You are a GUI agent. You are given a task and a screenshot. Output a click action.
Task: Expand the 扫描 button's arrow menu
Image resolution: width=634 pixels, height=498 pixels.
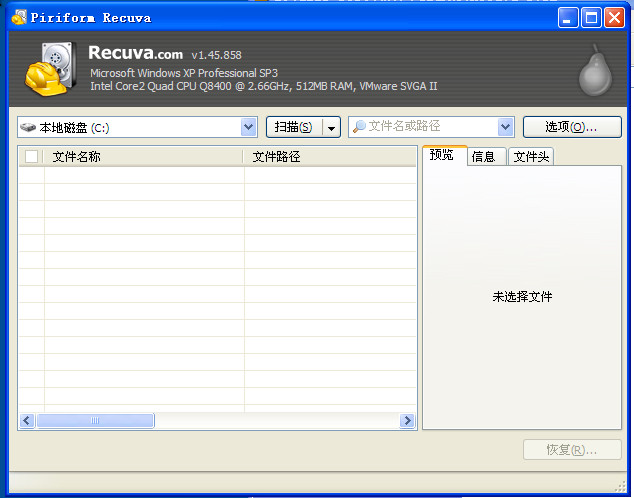click(332, 127)
